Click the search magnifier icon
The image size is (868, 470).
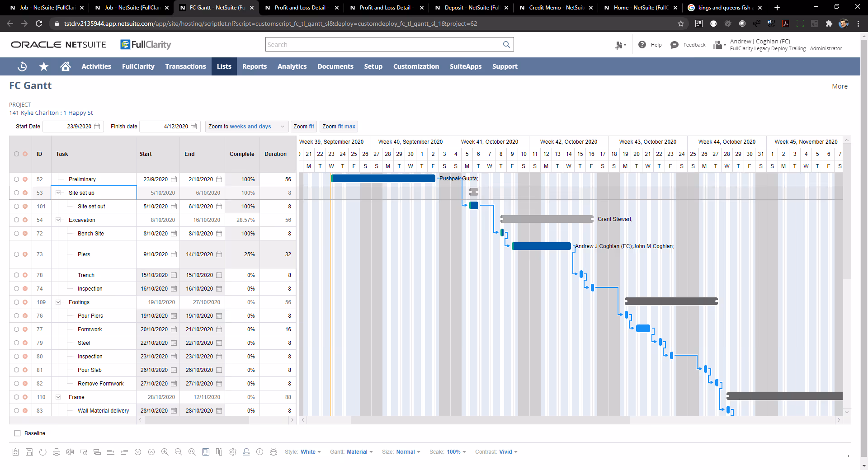(x=506, y=44)
